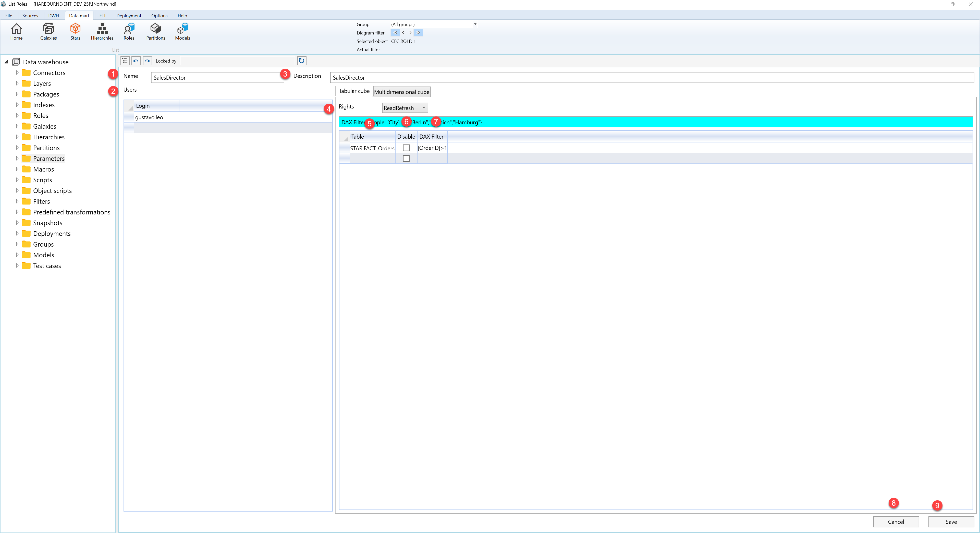Select Galaxies in the tree
The height and width of the screenshot is (533, 980).
pos(44,126)
